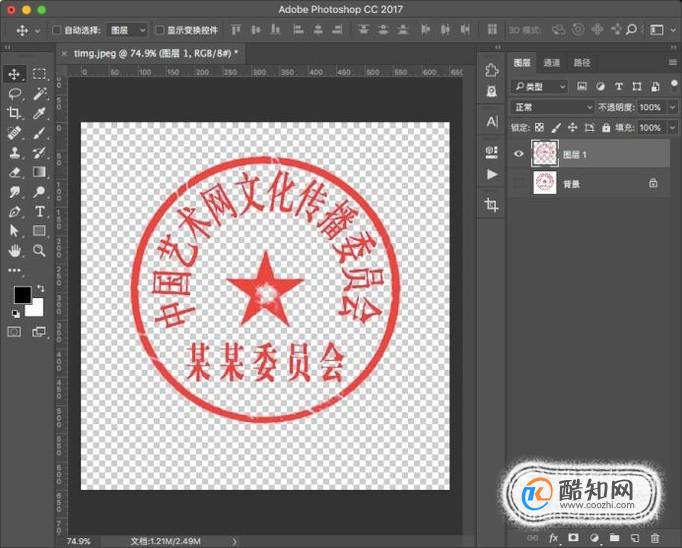Select the 背景 layer thumbnail
This screenshot has height=548, width=682.
tap(545, 183)
